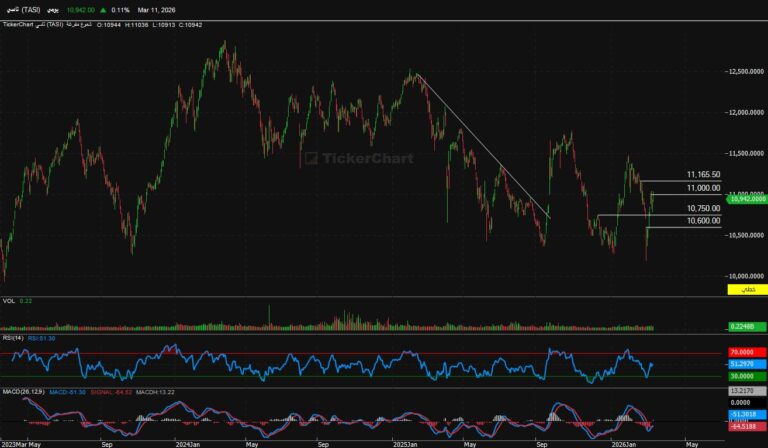Click the 2025Jan marker on time axis
768x448 pixels.
pos(403,441)
